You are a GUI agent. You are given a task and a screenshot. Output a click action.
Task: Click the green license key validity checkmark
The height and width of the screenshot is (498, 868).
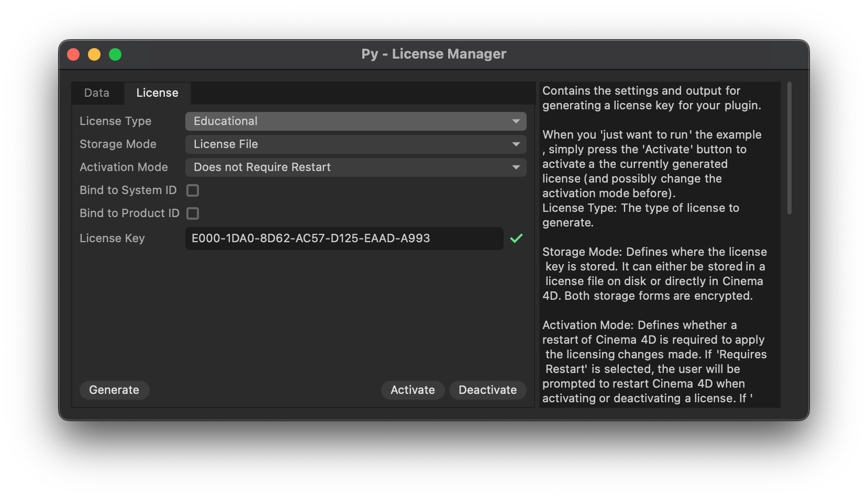point(516,239)
